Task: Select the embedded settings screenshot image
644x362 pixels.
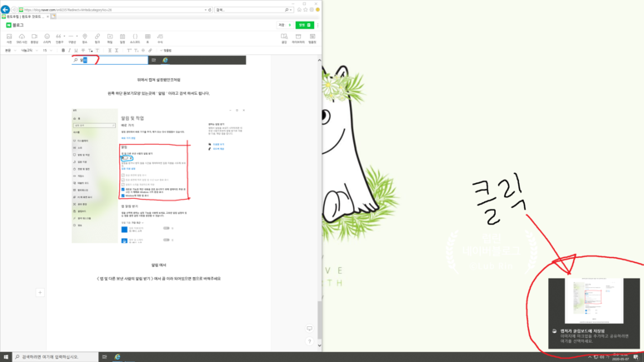Action: tap(159, 176)
